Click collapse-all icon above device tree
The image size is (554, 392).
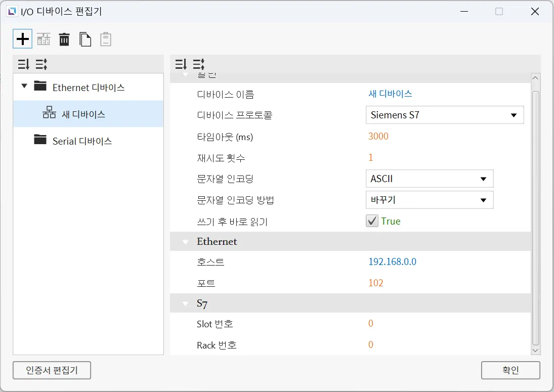point(41,64)
